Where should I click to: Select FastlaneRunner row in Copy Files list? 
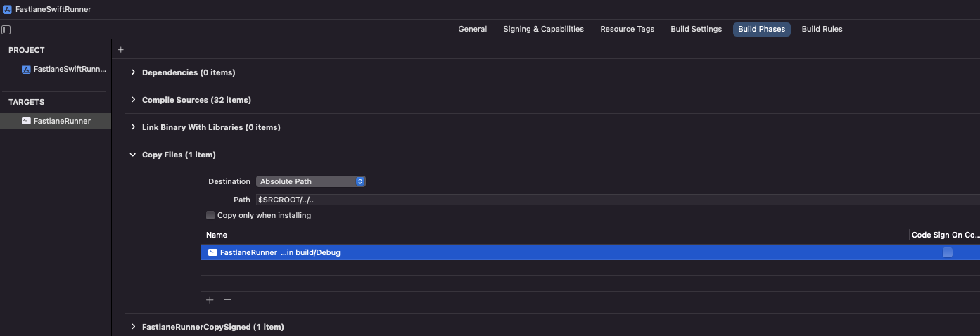pyautogui.click(x=590, y=252)
